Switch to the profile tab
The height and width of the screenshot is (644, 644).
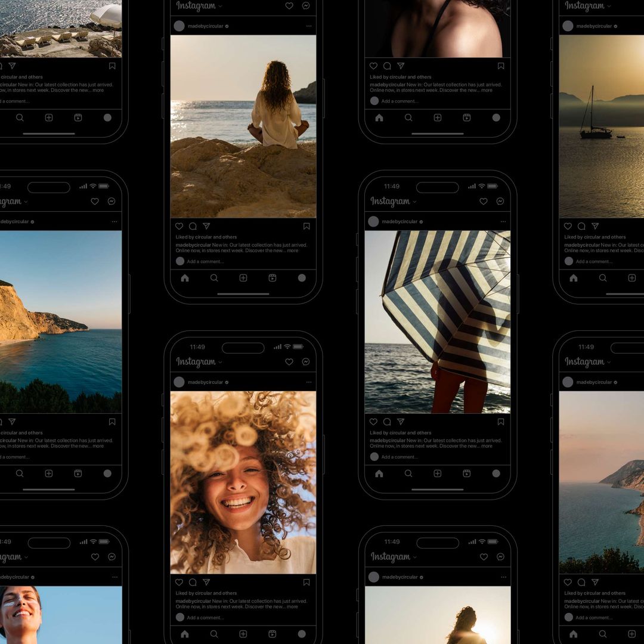pyautogui.click(x=302, y=635)
